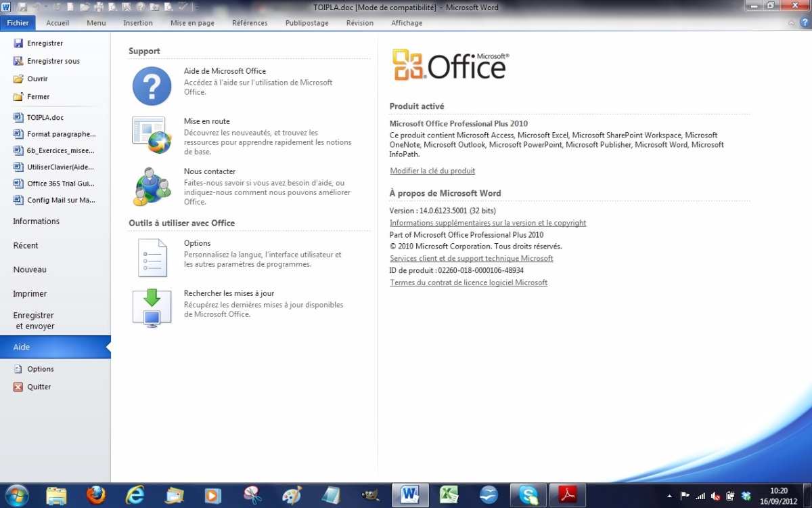The width and height of the screenshot is (812, 508).
Task: Click the Nous contacter people icon
Action: tap(152, 186)
